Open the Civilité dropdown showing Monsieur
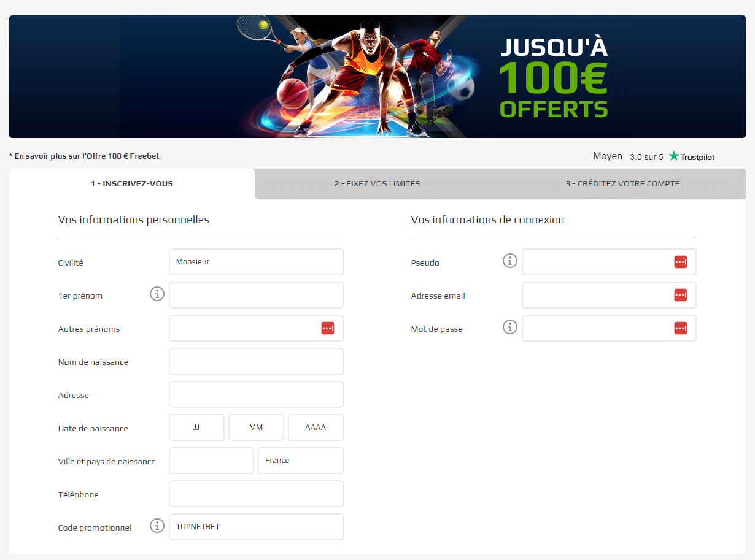755x560 pixels. point(256,262)
